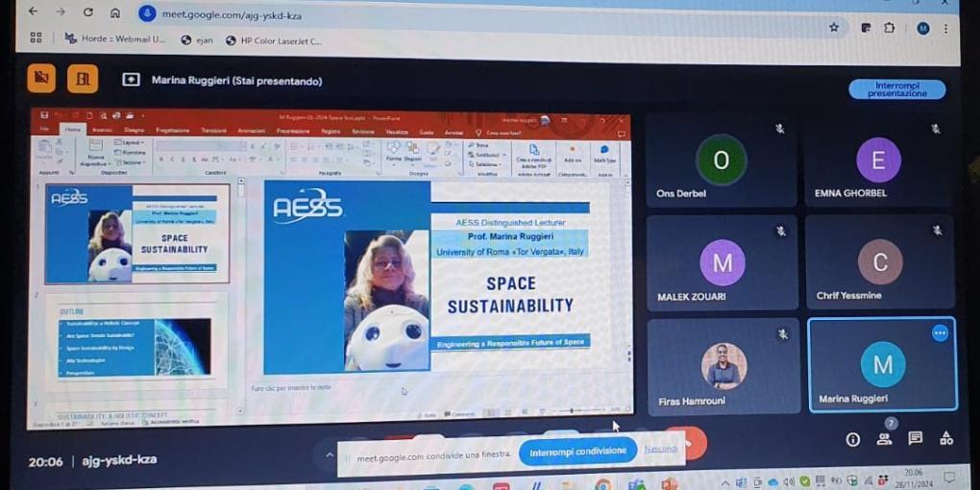Image resolution: width=980 pixels, height=490 pixels.
Task: Open the Sezione dropdown in PowerPoint
Action: pyautogui.click(x=130, y=161)
